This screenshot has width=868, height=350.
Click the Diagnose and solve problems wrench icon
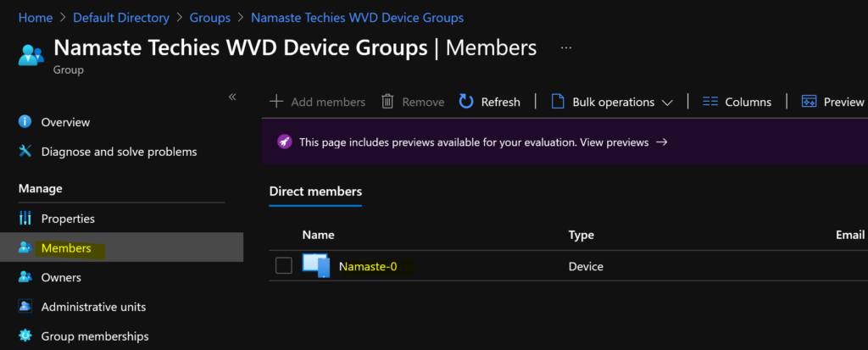[25, 151]
